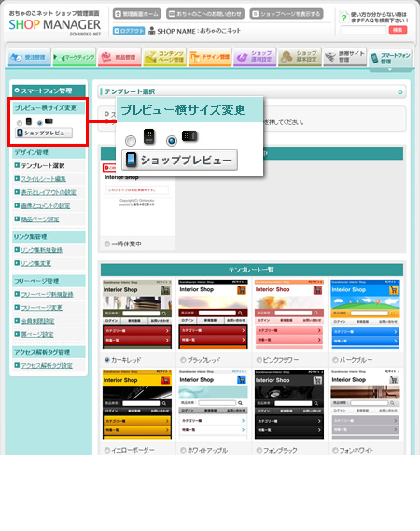420x531 pixels.
Task: Click ショップページを表示する button
Action: [x=287, y=14]
